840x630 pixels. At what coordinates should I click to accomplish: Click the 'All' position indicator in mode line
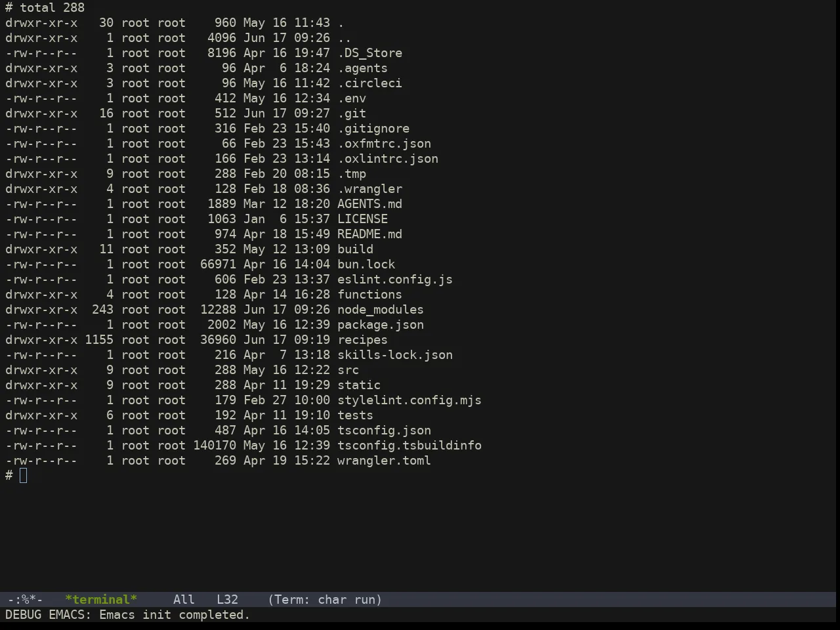(184, 600)
